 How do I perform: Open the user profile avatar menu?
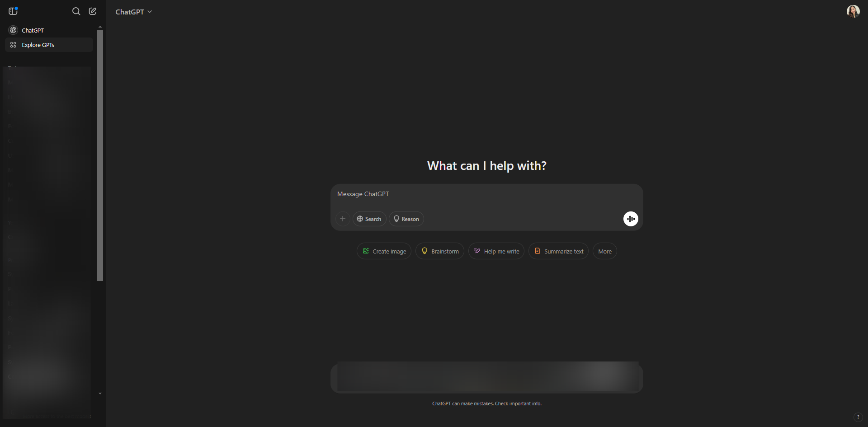tap(853, 11)
